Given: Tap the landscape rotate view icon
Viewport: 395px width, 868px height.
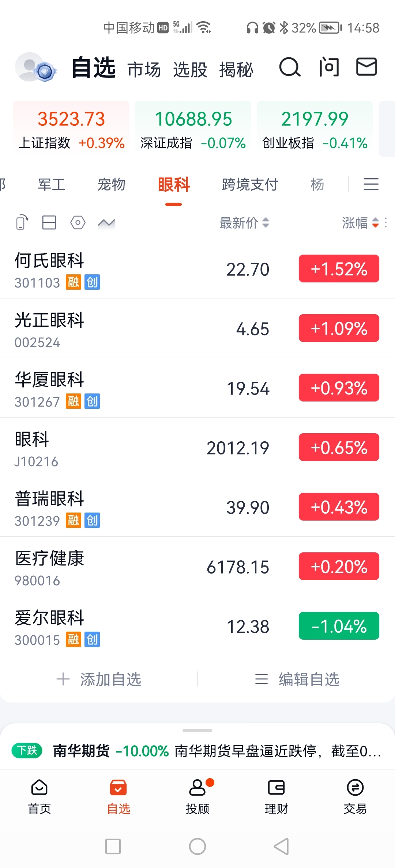Looking at the screenshot, I should pos(22,222).
